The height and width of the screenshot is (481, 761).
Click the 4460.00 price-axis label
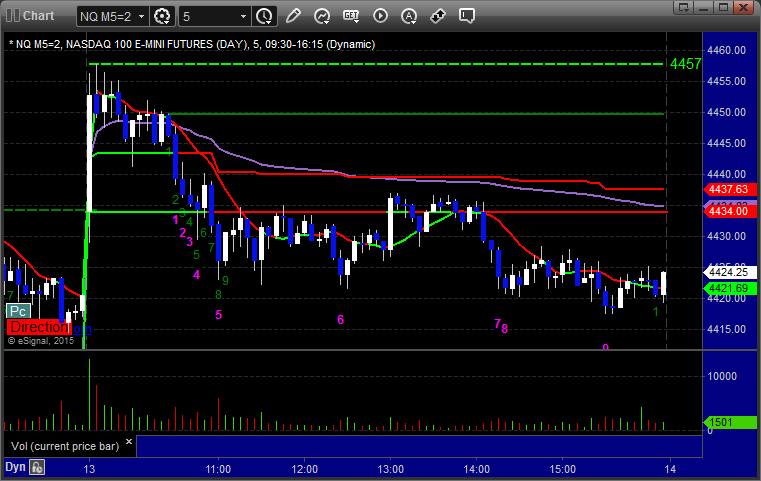point(727,50)
